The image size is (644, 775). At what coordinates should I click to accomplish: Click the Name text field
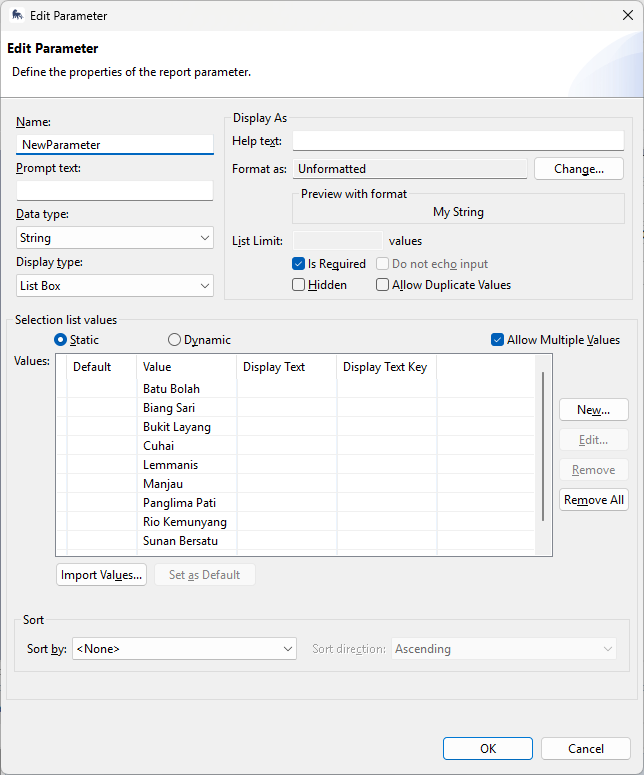115,144
